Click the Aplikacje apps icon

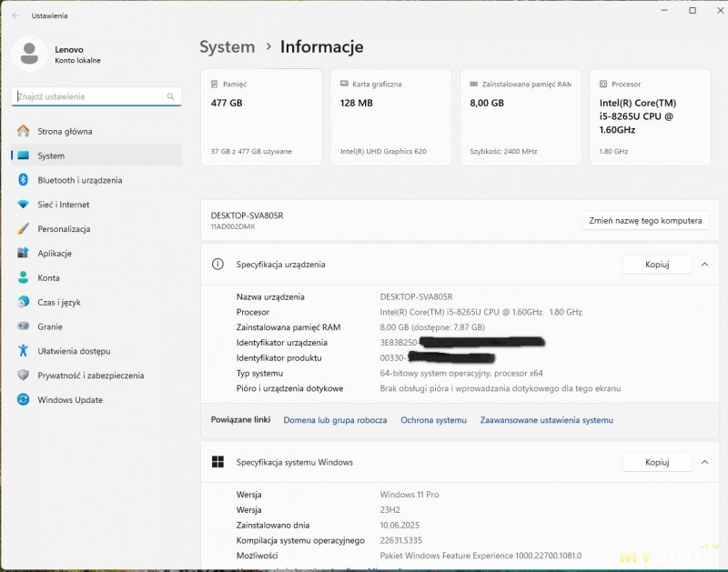pyautogui.click(x=24, y=254)
